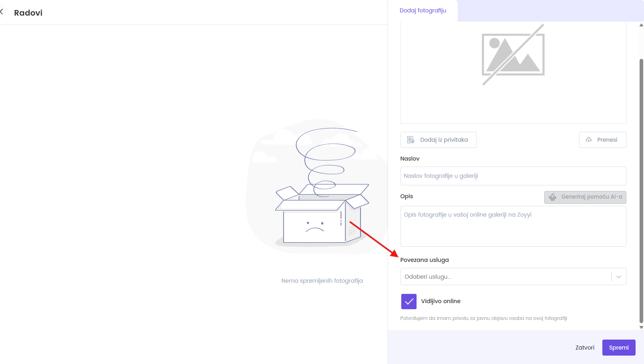Click the Vidljivo online label text

click(x=441, y=301)
